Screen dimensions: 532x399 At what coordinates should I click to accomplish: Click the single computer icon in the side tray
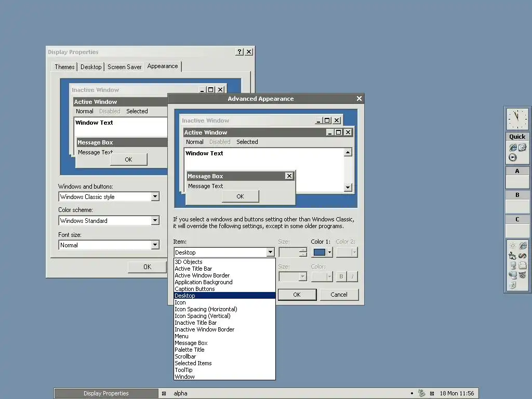point(513,265)
